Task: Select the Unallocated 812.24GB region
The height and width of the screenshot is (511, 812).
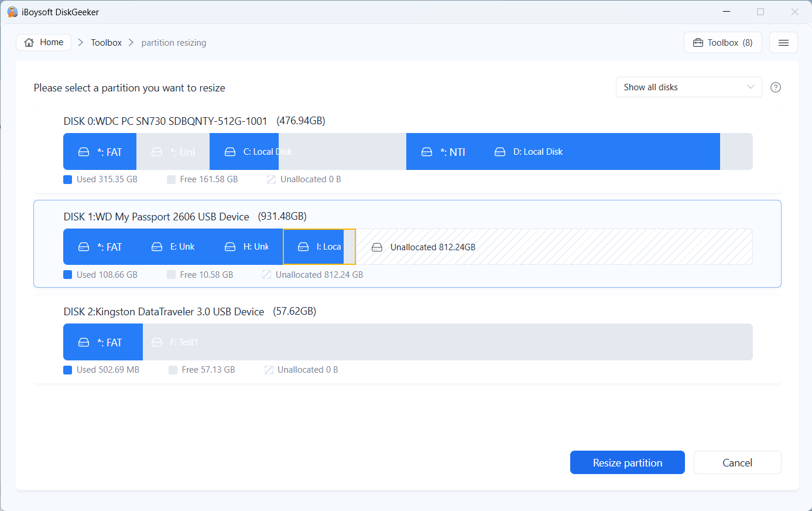Action: pyautogui.click(x=554, y=247)
